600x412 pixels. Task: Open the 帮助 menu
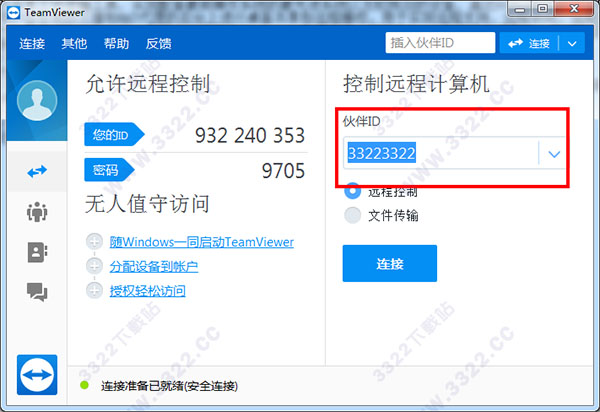(x=116, y=44)
